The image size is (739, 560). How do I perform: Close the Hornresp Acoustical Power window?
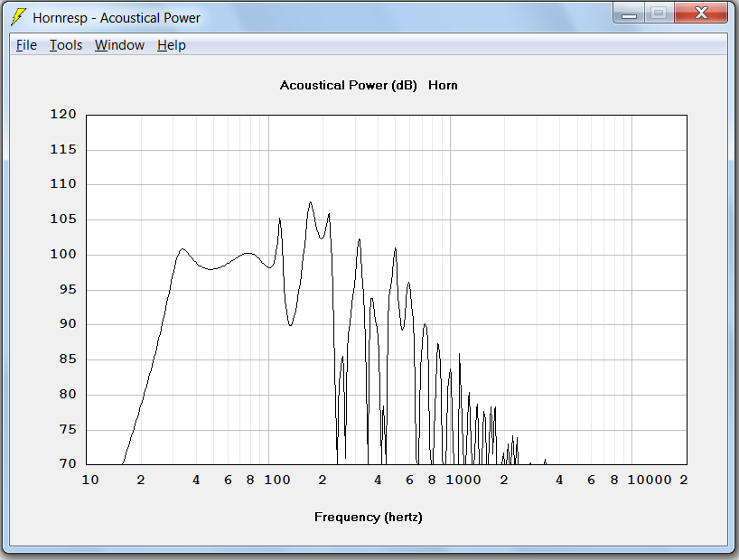[x=701, y=13]
